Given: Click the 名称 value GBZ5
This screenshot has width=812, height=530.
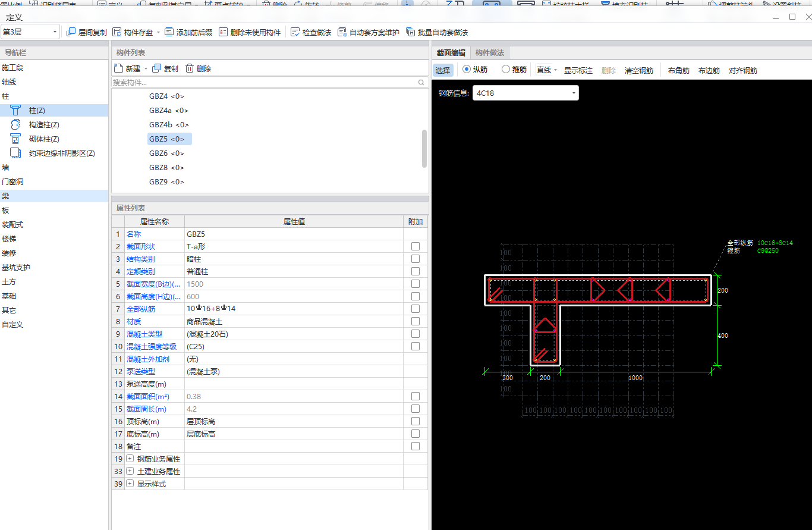Looking at the screenshot, I should [x=294, y=234].
